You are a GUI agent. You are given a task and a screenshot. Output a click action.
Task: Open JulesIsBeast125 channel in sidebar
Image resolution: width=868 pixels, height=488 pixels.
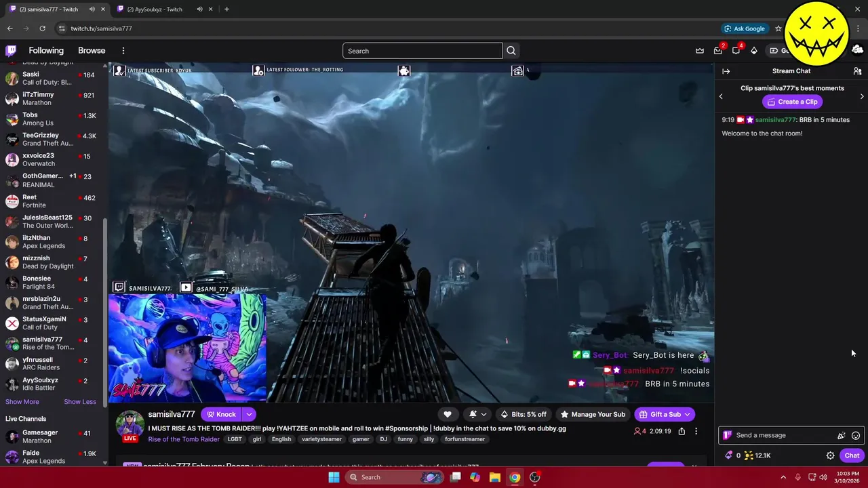(52, 222)
